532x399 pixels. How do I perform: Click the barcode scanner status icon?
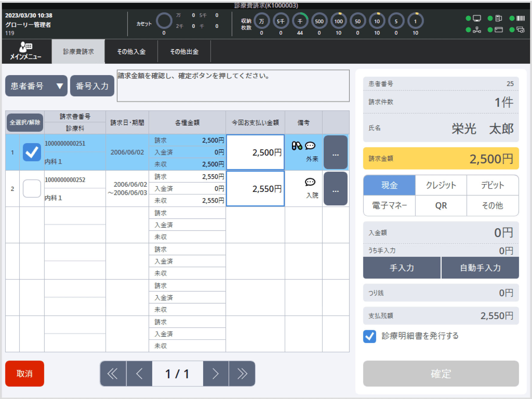tap(521, 18)
